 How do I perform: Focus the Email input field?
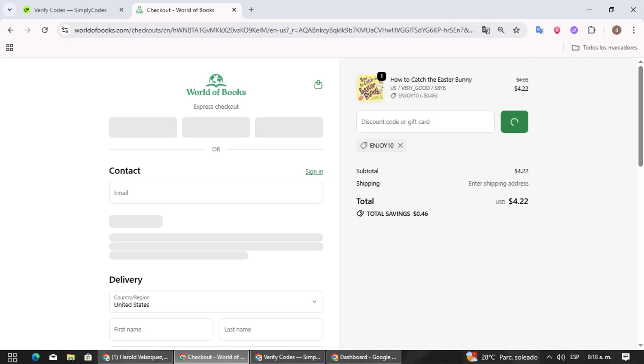pos(216,193)
